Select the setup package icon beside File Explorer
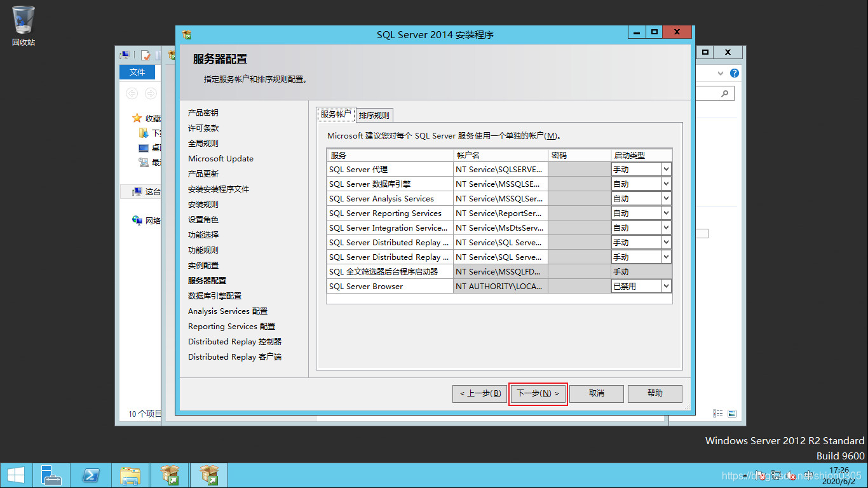The height and width of the screenshot is (488, 868). (x=170, y=475)
